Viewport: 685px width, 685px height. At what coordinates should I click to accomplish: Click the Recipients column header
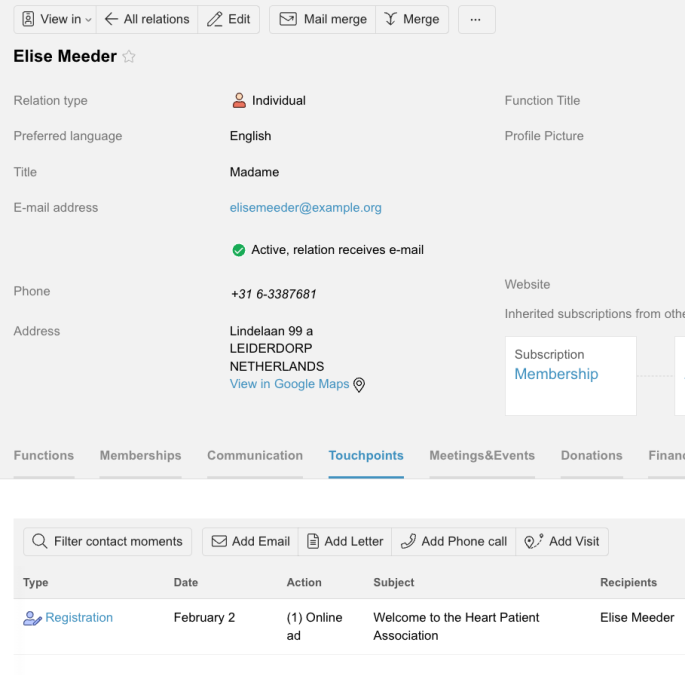pos(628,582)
